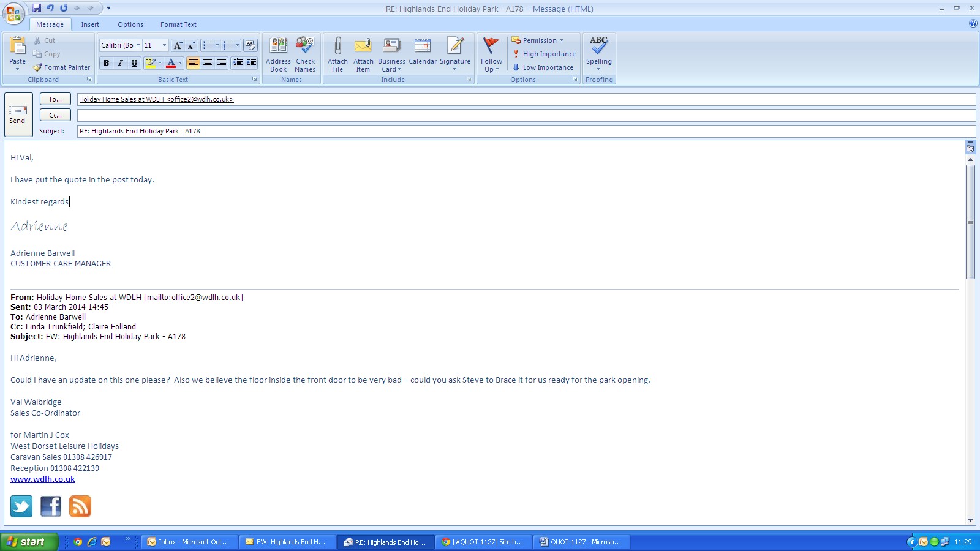Expand the Signature dropdown menu
980x551 pixels.
[455, 69]
